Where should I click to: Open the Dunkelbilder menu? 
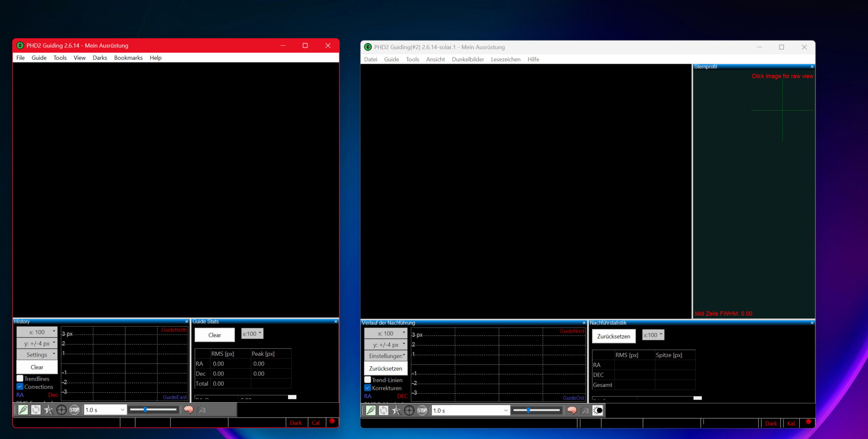[468, 59]
